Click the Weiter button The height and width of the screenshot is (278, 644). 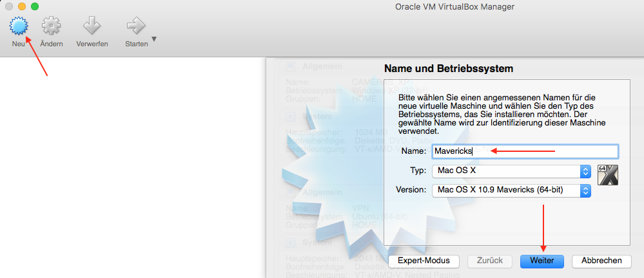(x=542, y=261)
